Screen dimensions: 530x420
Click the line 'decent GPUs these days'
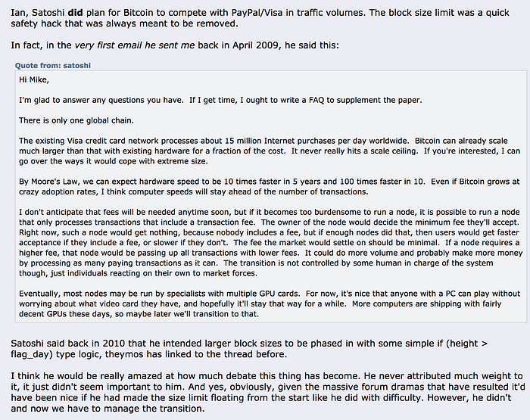click(139, 314)
